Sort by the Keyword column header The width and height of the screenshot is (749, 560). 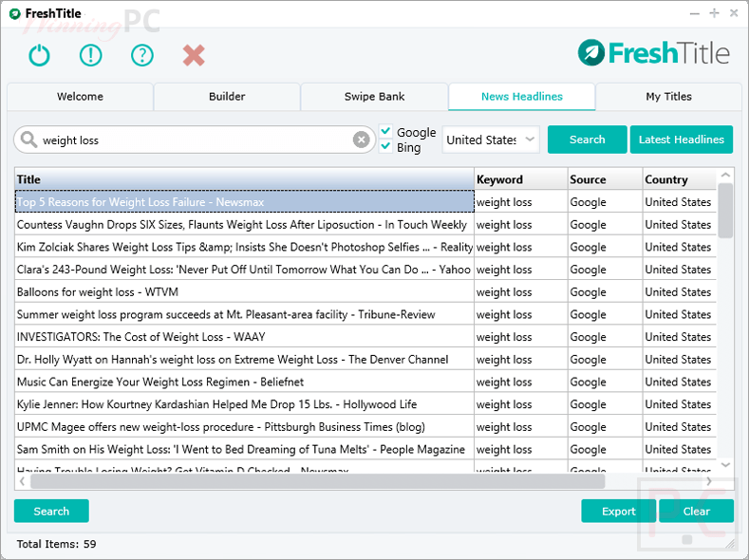[520, 179]
